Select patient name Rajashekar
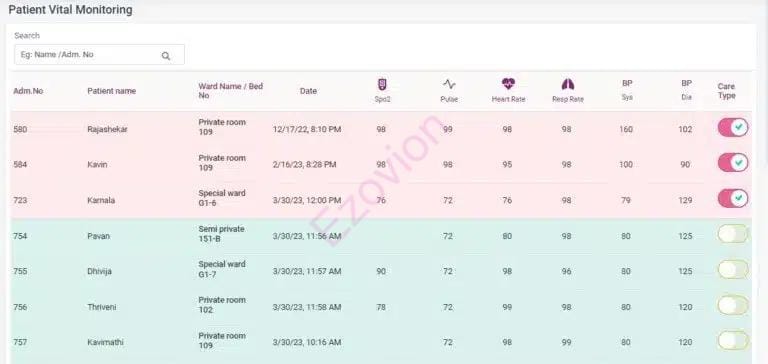768x364 pixels. point(107,129)
